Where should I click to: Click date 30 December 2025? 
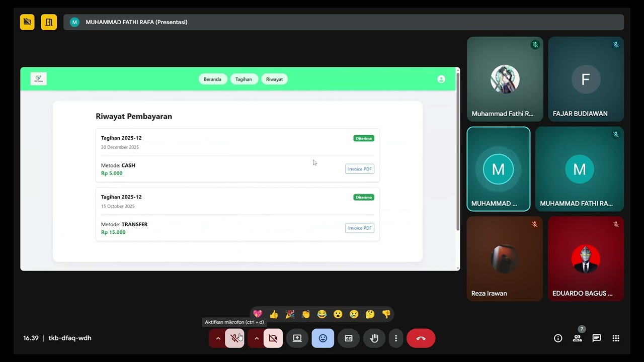click(120, 147)
